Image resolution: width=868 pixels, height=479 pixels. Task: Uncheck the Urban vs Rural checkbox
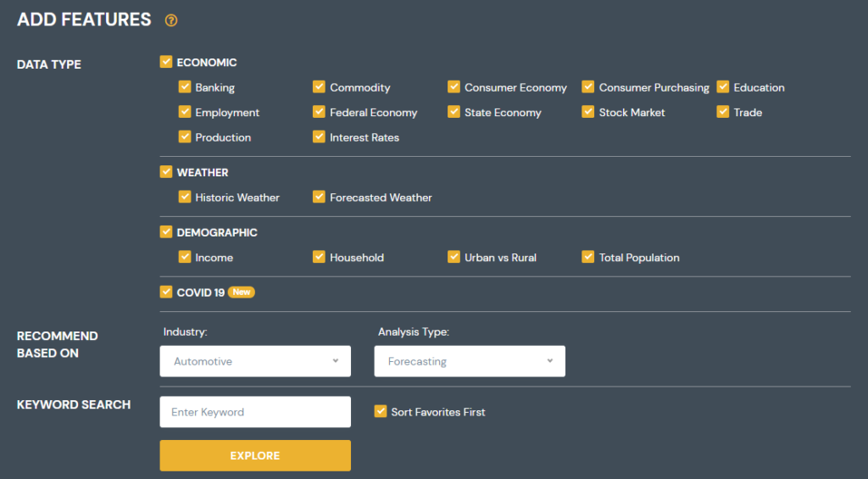[454, 257]
